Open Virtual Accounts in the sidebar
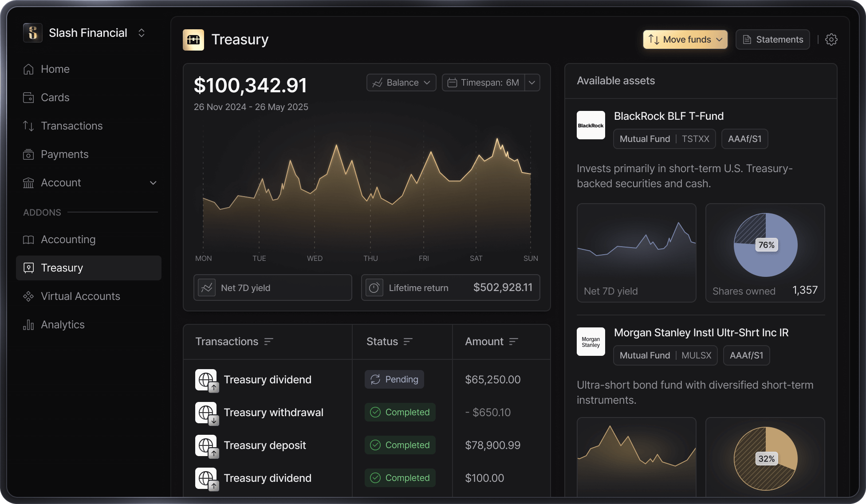Image resolution: width=866 pixels, height=504 pixels. point(80,296)
